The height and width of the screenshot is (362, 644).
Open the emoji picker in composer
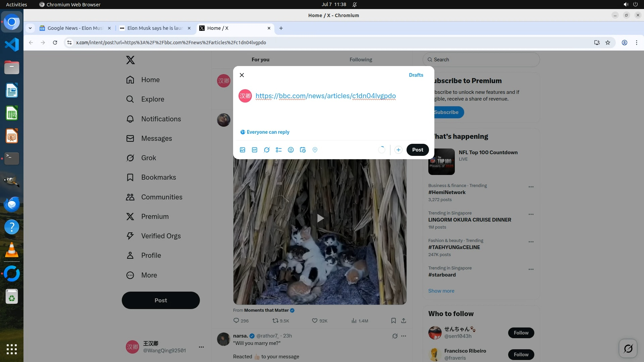[291, 150]
